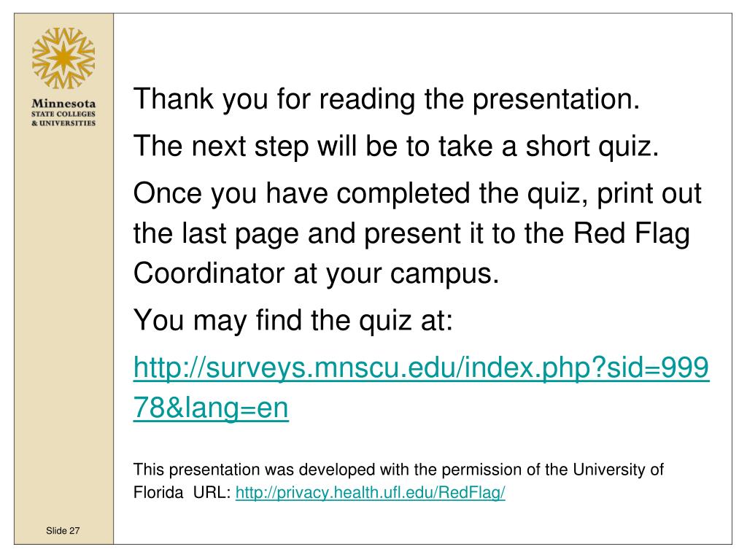This screenshot has width=747, height=560.
Task: Click the "Once you have completed" line
Action: (417, 194)
